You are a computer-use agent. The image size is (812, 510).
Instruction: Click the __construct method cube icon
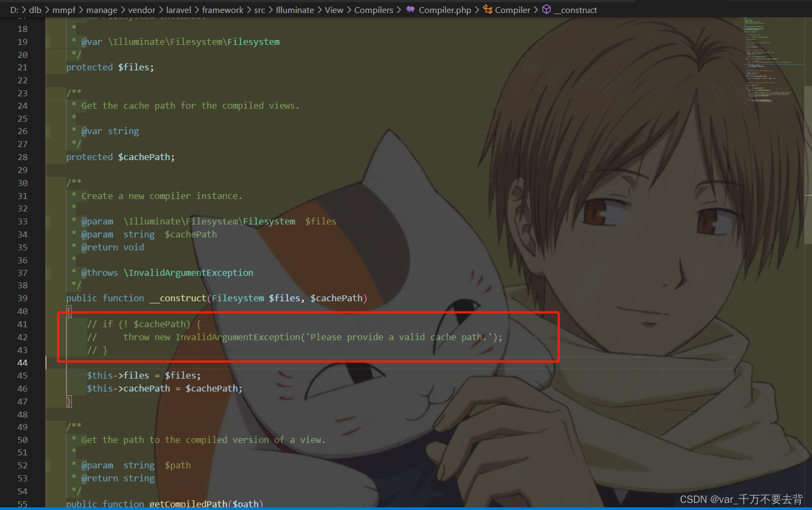[x=547, y=9]
